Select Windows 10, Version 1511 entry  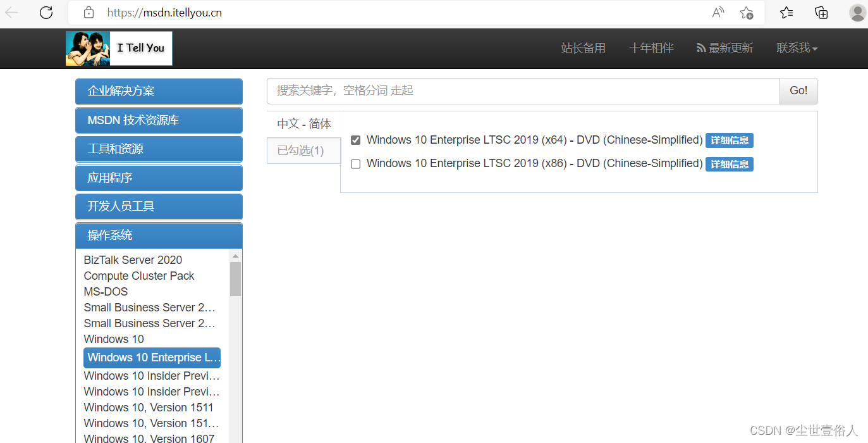tap(149, 408)
